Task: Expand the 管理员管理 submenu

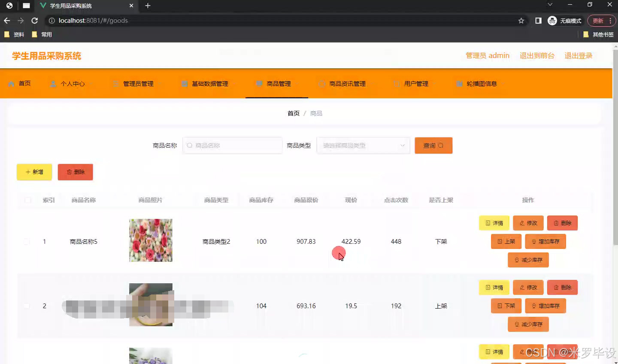Action: click(137, 84)
